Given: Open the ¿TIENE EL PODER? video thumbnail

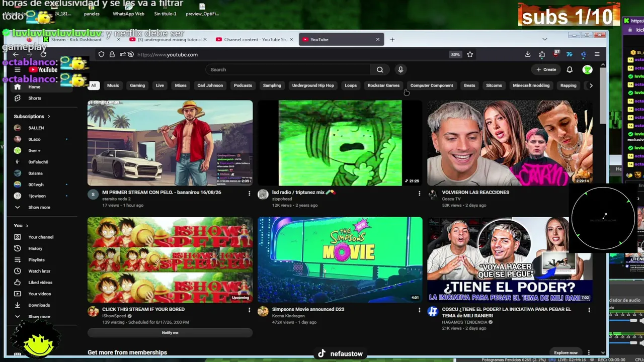Looking at the screenshot, I should pyautogui.click(x=510, y=259).
